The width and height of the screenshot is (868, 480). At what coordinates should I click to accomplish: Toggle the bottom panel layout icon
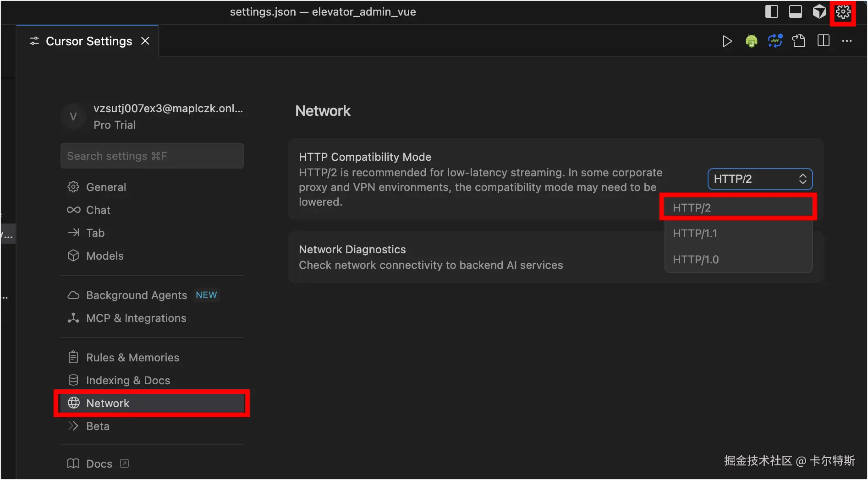tap(796, 11)
